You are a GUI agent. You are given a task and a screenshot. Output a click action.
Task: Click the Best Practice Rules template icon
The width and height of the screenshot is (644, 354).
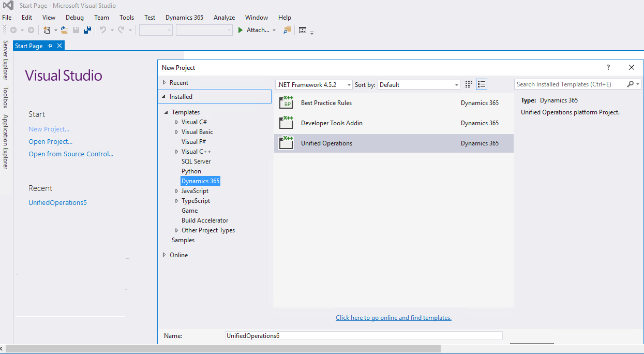pos(286,102)
